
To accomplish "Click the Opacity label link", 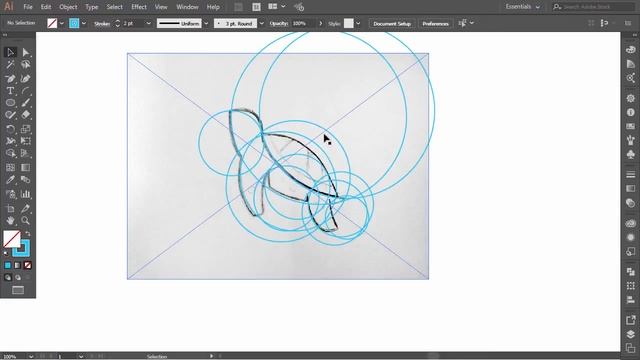I will (x=279, y=24).
